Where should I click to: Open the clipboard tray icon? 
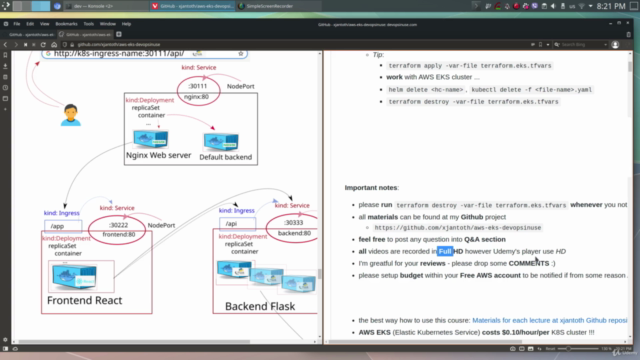[x=544, y=6]
